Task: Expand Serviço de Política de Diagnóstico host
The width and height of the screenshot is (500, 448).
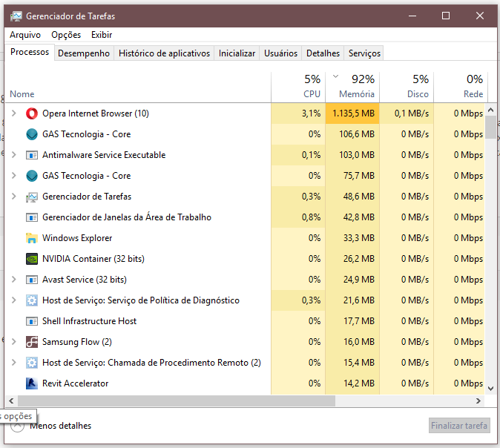Action: click(x=13, y=300)
